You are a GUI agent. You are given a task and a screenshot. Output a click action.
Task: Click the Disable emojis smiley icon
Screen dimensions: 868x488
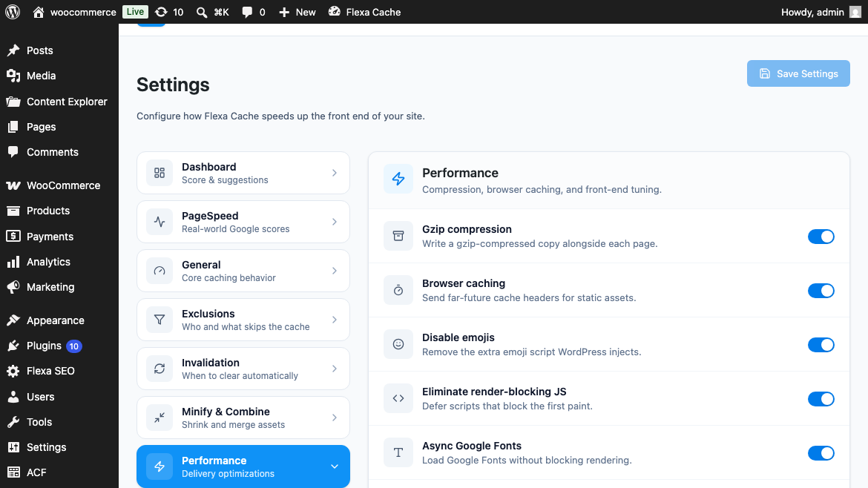point(398,344)
